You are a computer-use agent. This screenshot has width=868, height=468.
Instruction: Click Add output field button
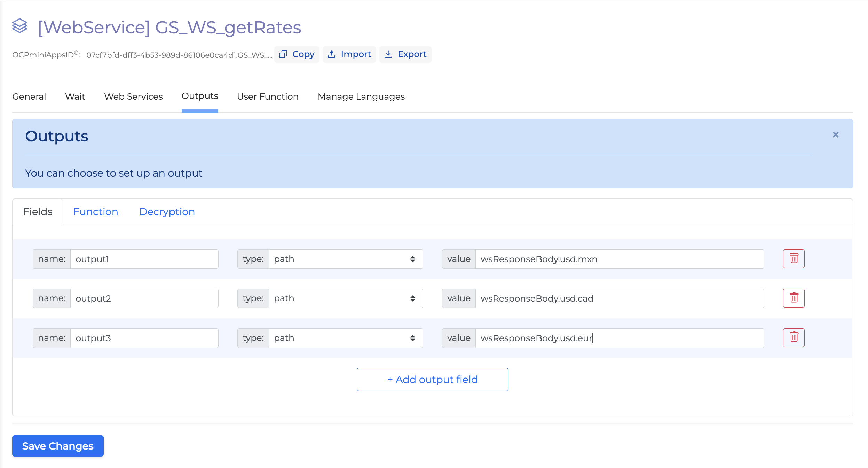pos(432,379)
